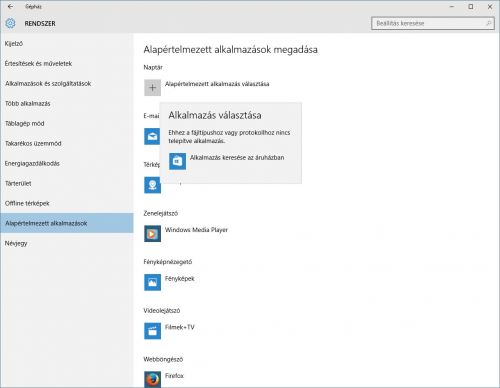The image size is (500, 388).
Task: Click Alkalmazás keresése az áruházban link
Action: pos(237,157)
